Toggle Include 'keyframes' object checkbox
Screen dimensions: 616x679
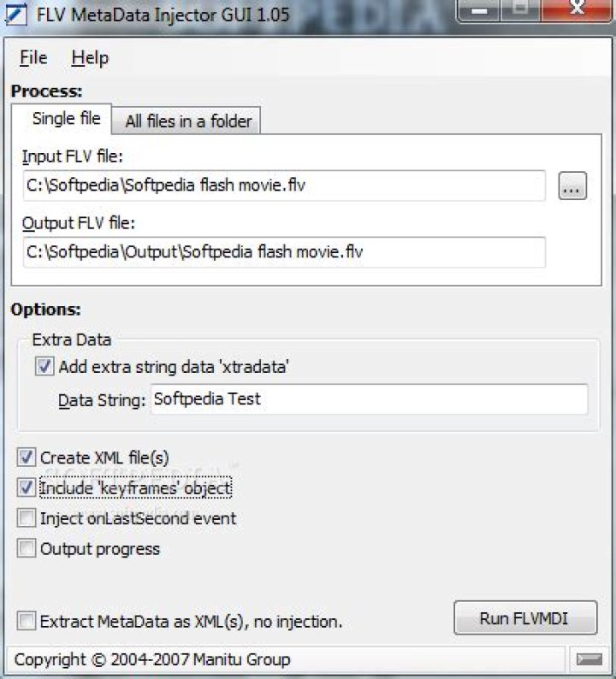point(27,487)
